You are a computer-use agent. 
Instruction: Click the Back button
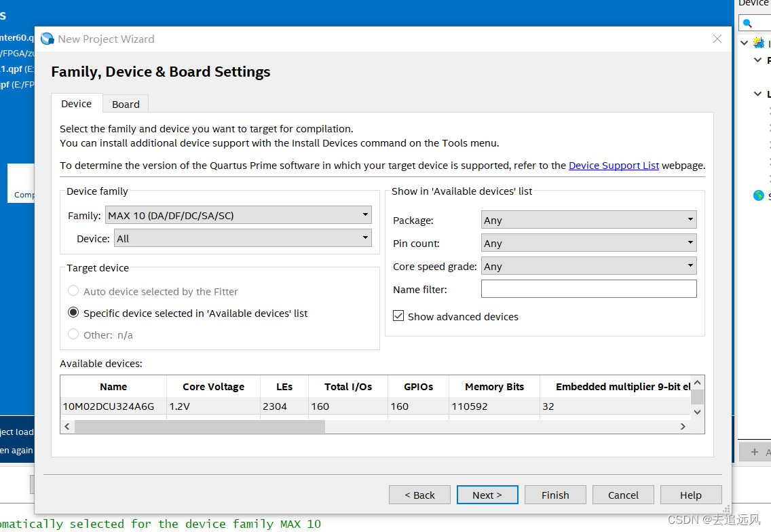pyautogui.click(x=419, y=495)
